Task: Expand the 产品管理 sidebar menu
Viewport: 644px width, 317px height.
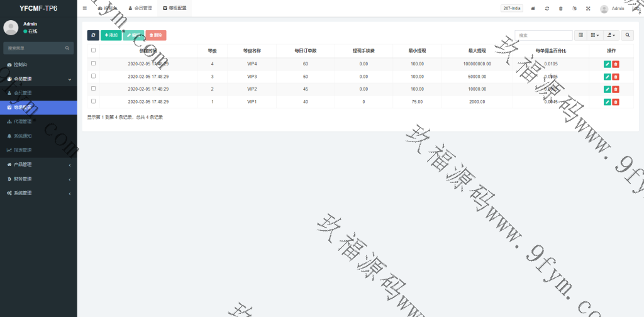Action: [38, 165]
